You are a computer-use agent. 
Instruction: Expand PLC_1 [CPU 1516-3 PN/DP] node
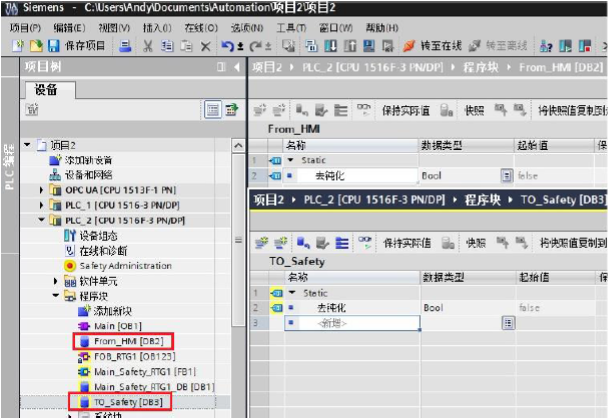(41, 205)
